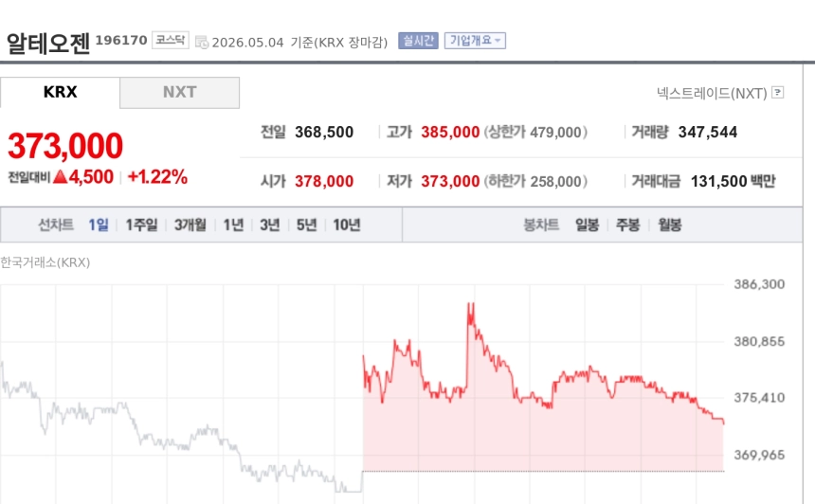Select the 1일 line chart period
Image resolution: width=815 pixels, height=504 pixels.
tap(99, 225)
